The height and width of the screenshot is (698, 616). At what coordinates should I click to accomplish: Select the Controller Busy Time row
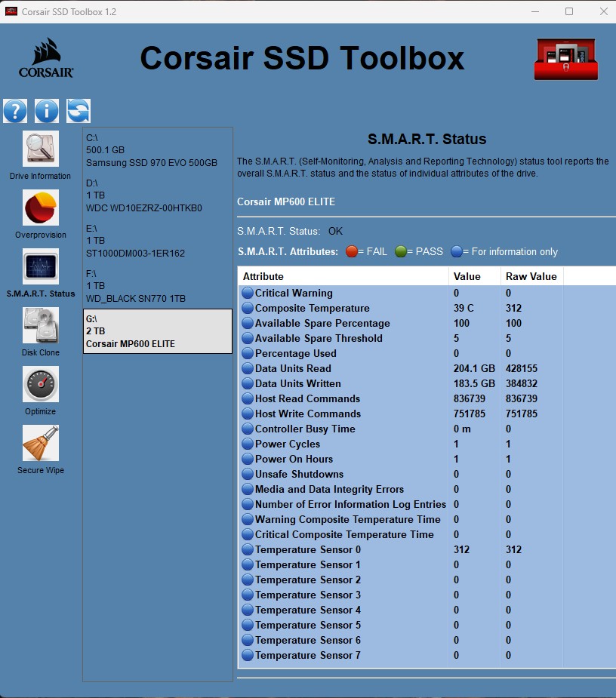(427, 429)
